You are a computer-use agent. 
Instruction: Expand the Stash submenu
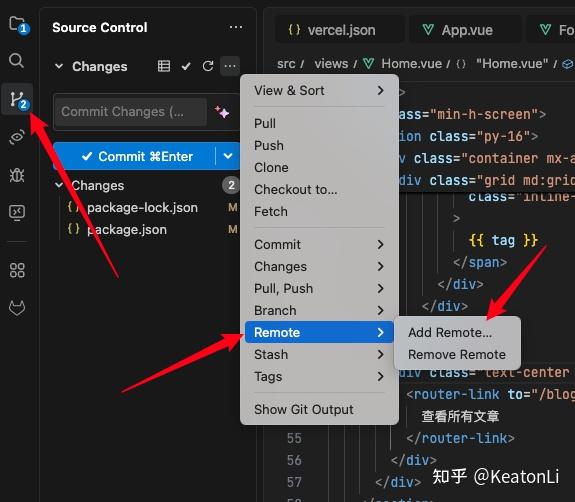tap(318, 354)
